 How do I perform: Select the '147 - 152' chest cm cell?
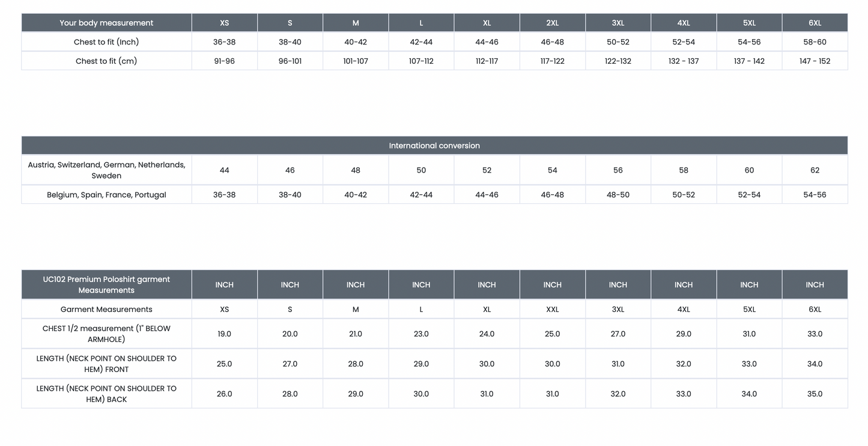[x=815, y=61]
